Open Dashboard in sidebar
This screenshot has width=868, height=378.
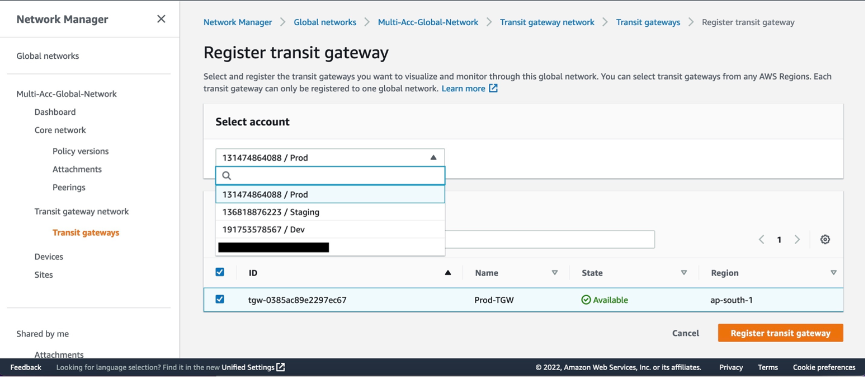click(x=55, y=112)
